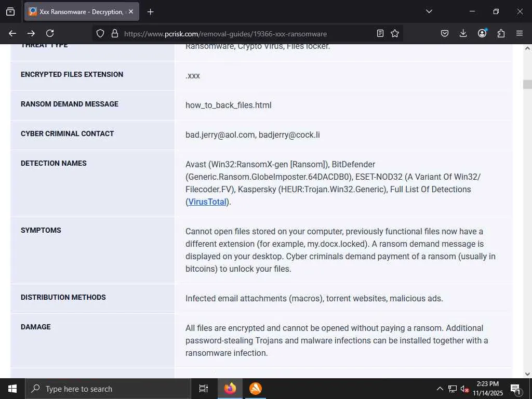Open Firefox View icon in tab strip
532x399 pixels.
coord(10,11)
